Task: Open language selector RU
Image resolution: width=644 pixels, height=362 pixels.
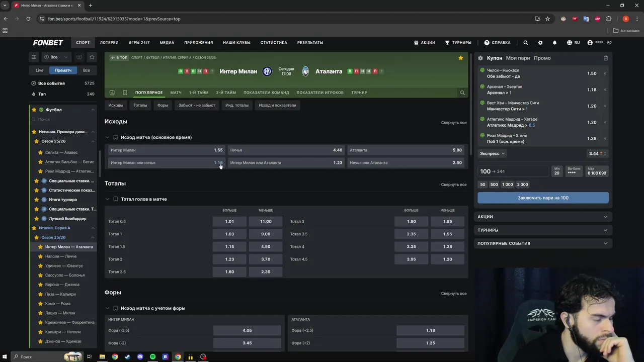Action: pos(573,43)
